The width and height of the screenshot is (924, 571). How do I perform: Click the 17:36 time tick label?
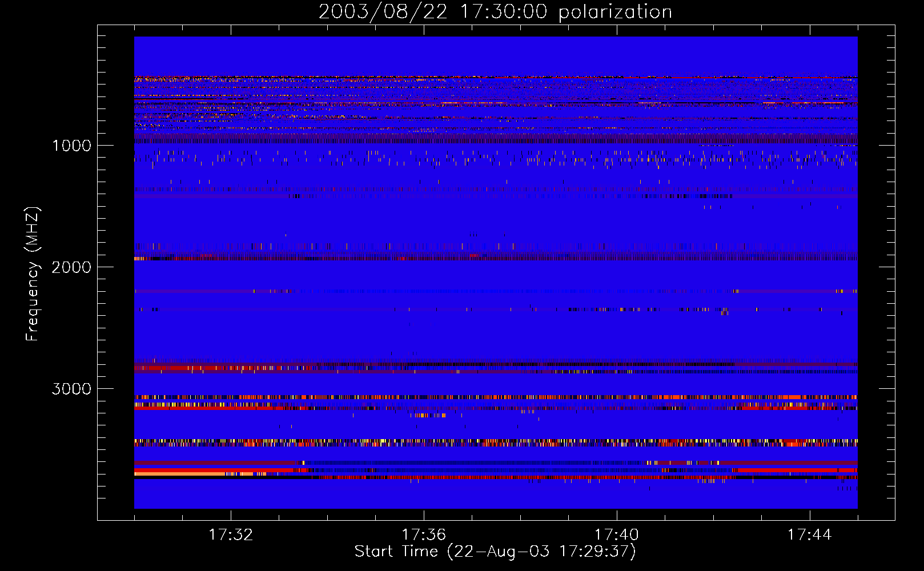tap(424, 535)
